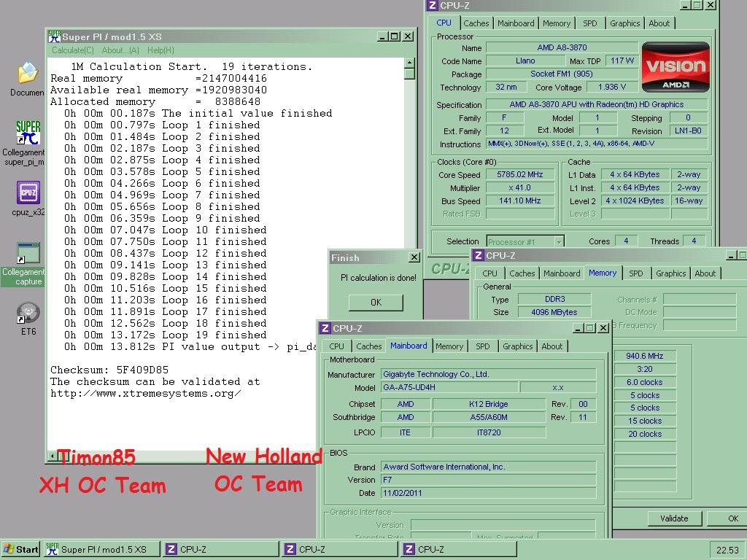Open the Calculate(C) menu in Super PI
The height and width of the screenshot is (560, 747).
[72, 50]
